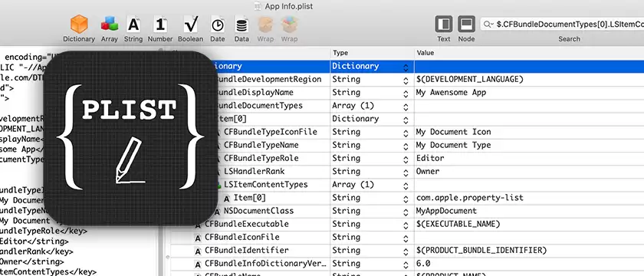The image size is (644, 276).
Task: Click Array (1) type text for LSItemContentTypes
Action: [x=353, y=185]
